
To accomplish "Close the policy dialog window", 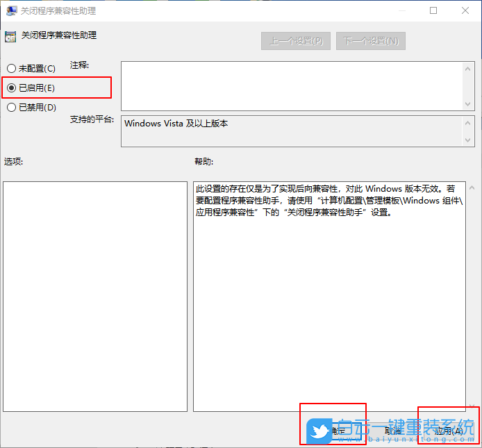I will click(x=465, y=10).
